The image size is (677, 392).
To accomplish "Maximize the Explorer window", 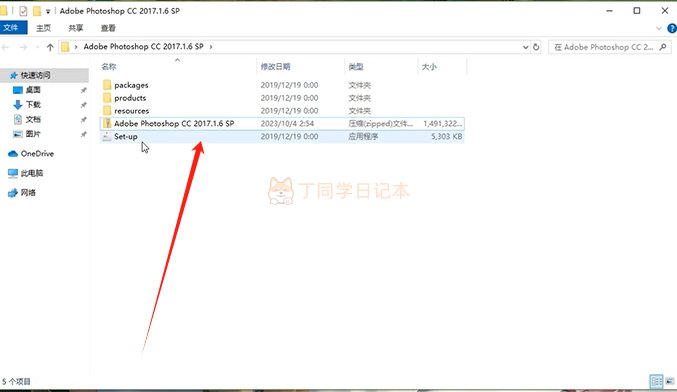I will click(637, 11).
